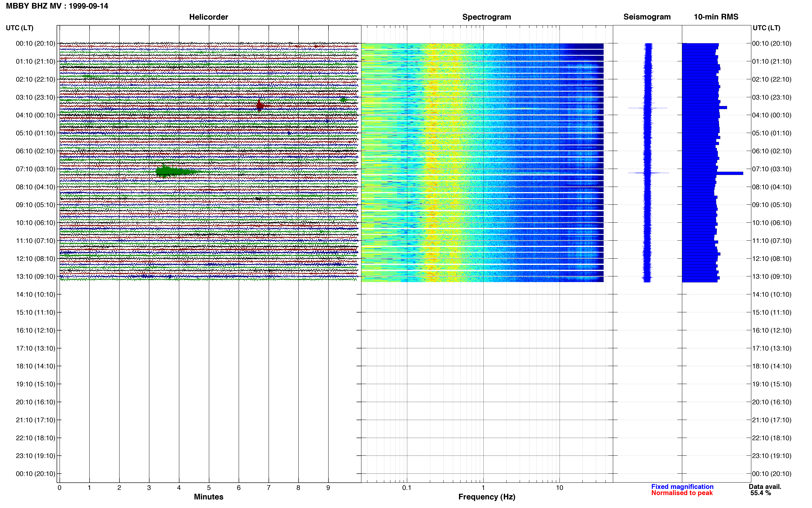Click the seismogram spike near 07:10
Screen dimensions: 812x508
tap(648, 173)
